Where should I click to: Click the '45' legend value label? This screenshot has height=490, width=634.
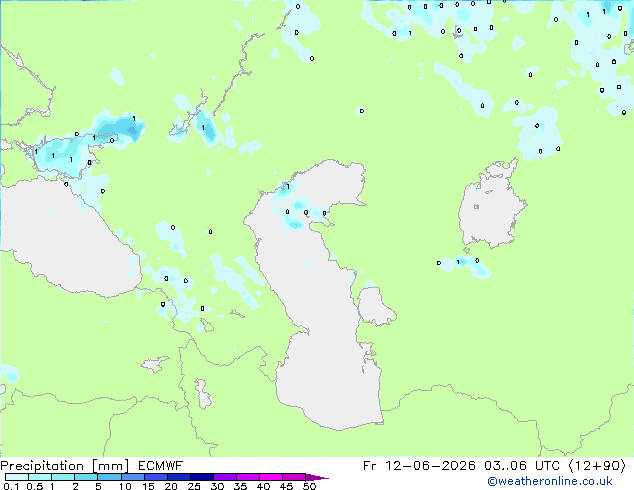pyautogui.click(x=286, y=486)
